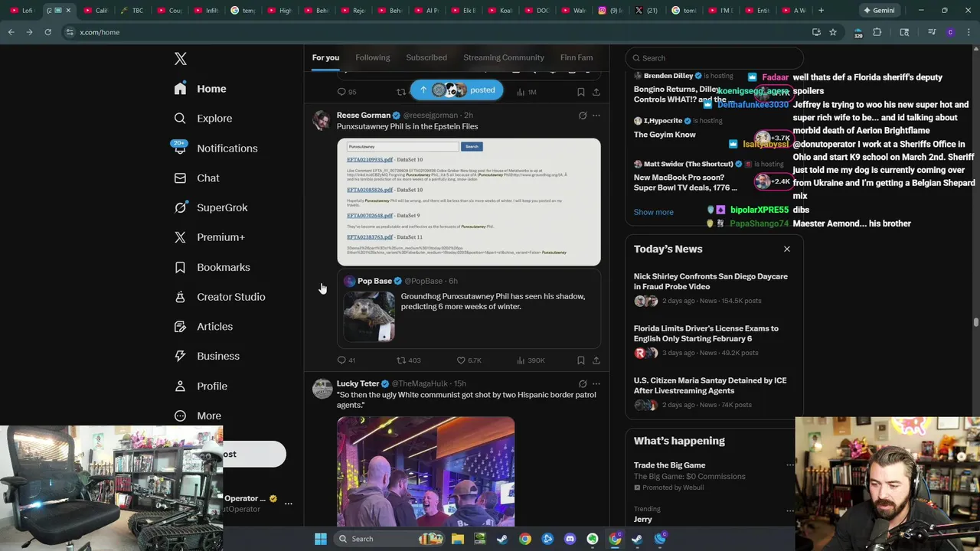The image size is (980, 551).
Task: Open Grok actions on Lucky Teter's post
Action: pos(583,384)
